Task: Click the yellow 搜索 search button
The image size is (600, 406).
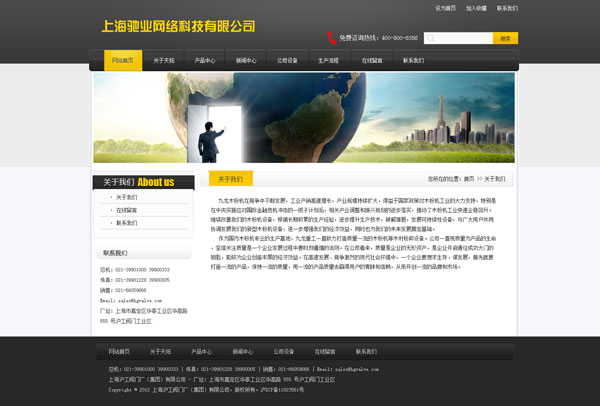Action: 505,38
